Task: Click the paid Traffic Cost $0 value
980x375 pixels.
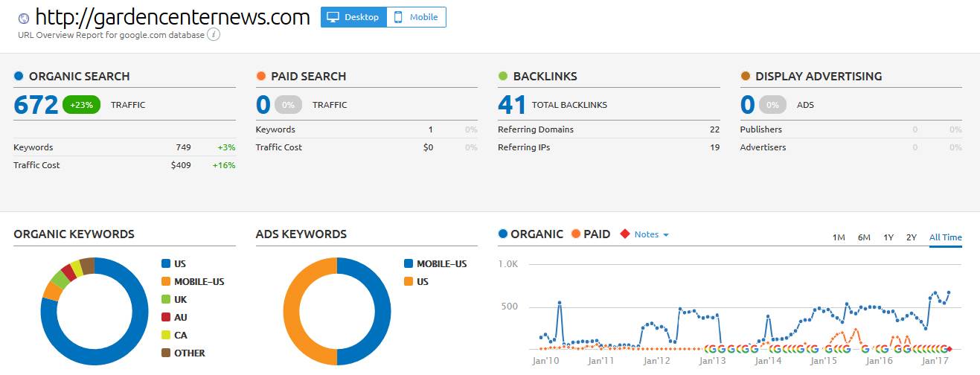Action: (x=428, y=147)
